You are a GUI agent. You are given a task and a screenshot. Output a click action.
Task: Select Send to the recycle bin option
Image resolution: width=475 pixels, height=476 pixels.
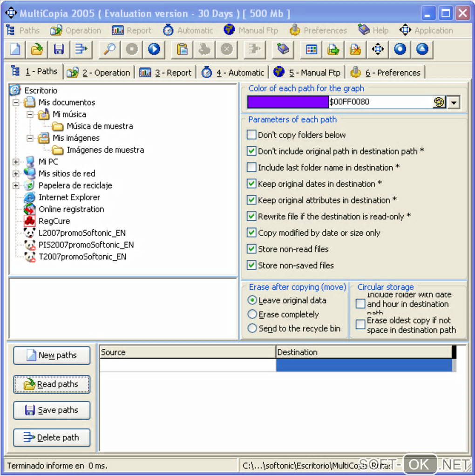click(x=252, y=328)
